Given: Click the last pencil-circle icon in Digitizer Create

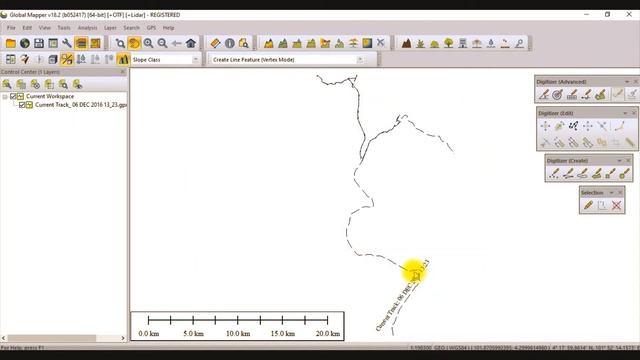Looking at the screenshot, I should (624, 173).
